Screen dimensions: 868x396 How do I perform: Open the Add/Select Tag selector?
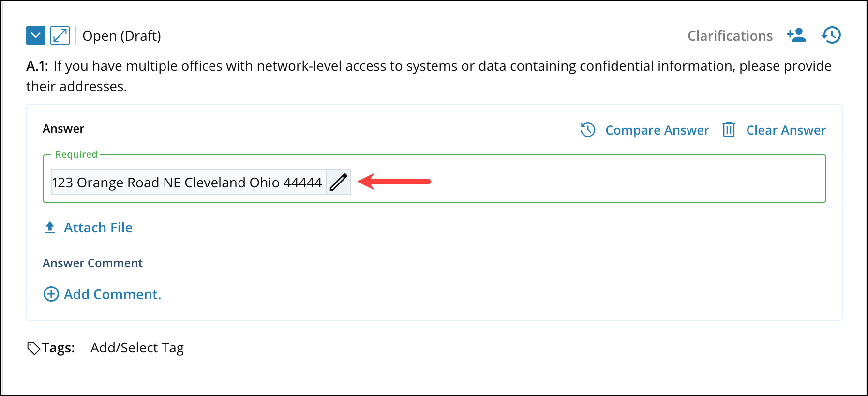[x=137, y=348]
